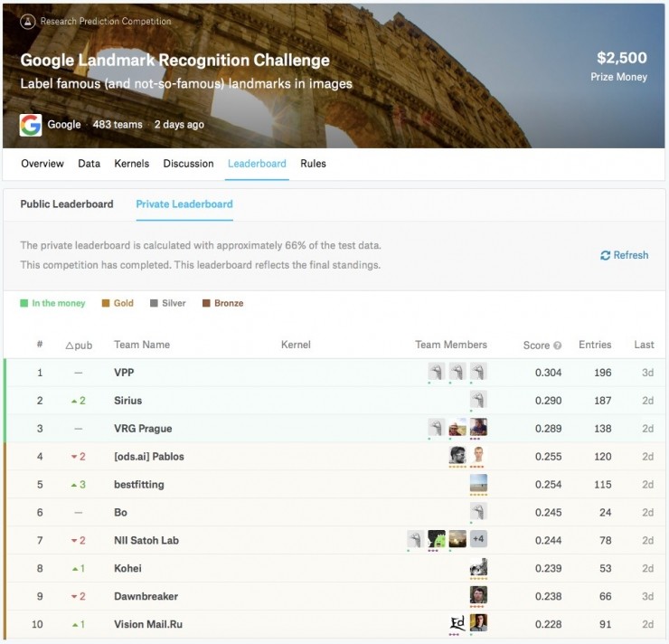Viewport: 669px width, 644px height.
Task: Switch to Public Leaderboard
Action: click(67, 204)
